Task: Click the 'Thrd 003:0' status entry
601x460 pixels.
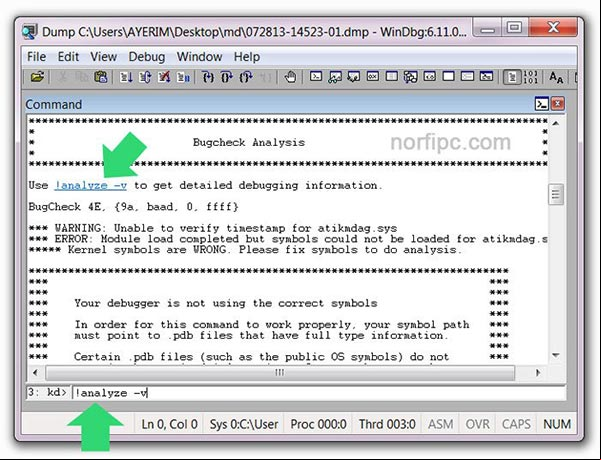Action: [x=387, y=424]
